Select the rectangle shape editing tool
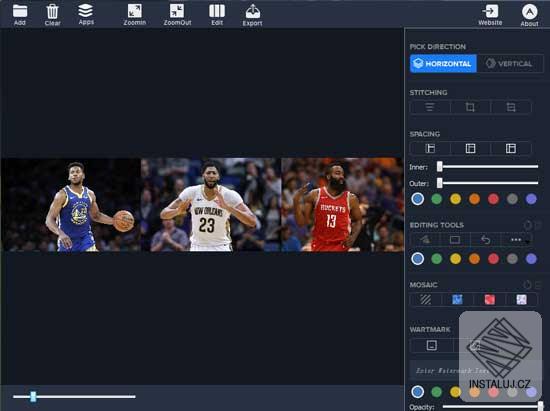 pyautogui.click(x=455, y=240)
